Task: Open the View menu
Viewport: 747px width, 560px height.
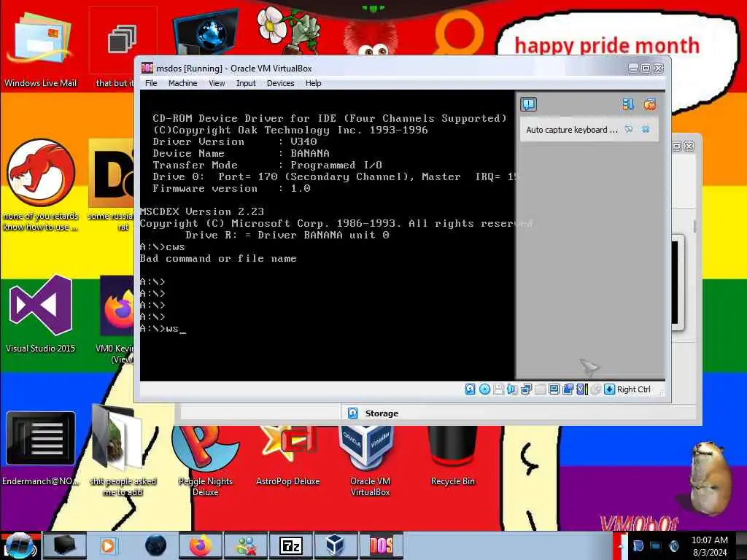Action: [217, 83]
